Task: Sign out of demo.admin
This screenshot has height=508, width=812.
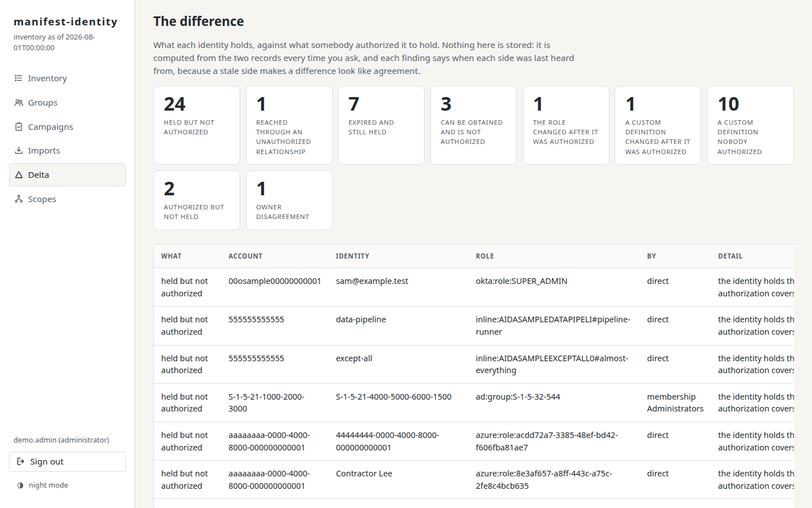Action: 67,462
